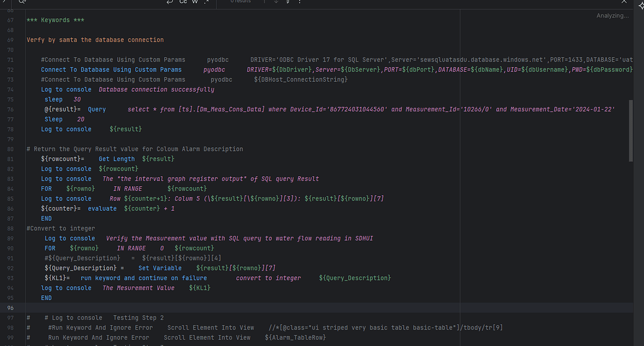Open the find bar more options menu
Image resolution: width=644 pixels, height=346 pixels.
tap(300, 2)
